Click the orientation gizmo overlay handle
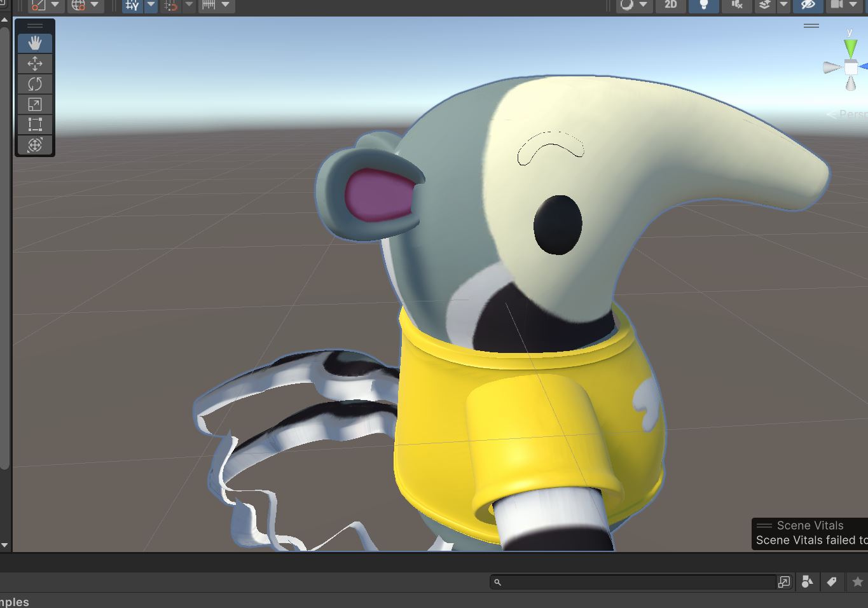Viewport: 868px width, 608px height. point(811,26)
